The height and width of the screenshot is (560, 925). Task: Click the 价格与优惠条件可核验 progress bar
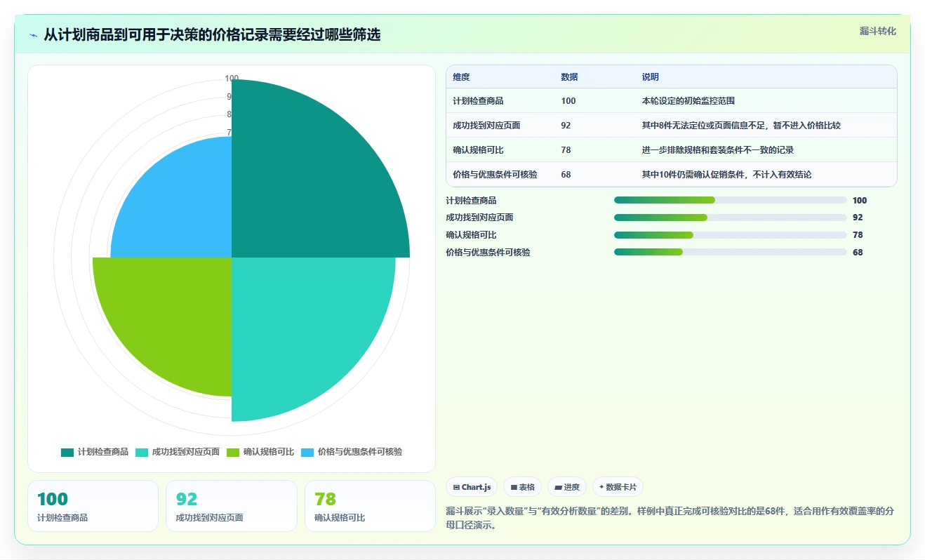coord(730,252)
